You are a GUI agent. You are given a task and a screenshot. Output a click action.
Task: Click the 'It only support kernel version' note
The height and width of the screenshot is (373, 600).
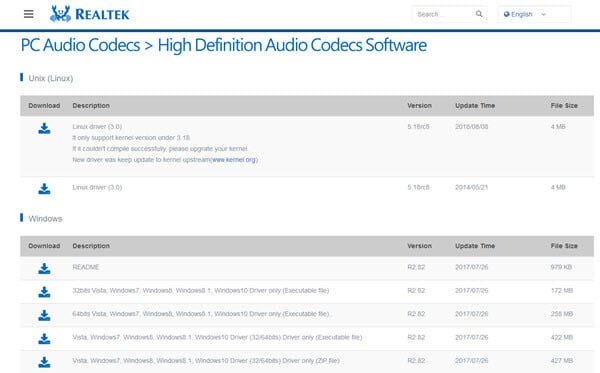[131, 138]
